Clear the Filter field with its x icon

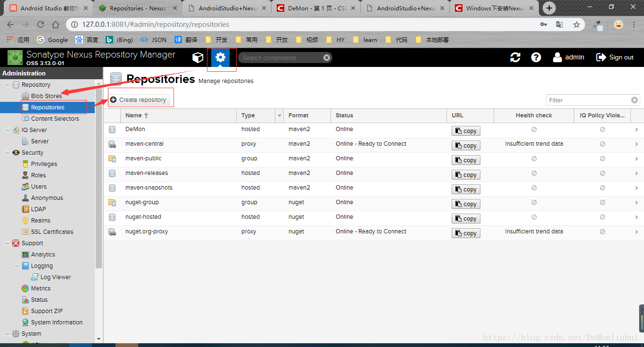635,100
